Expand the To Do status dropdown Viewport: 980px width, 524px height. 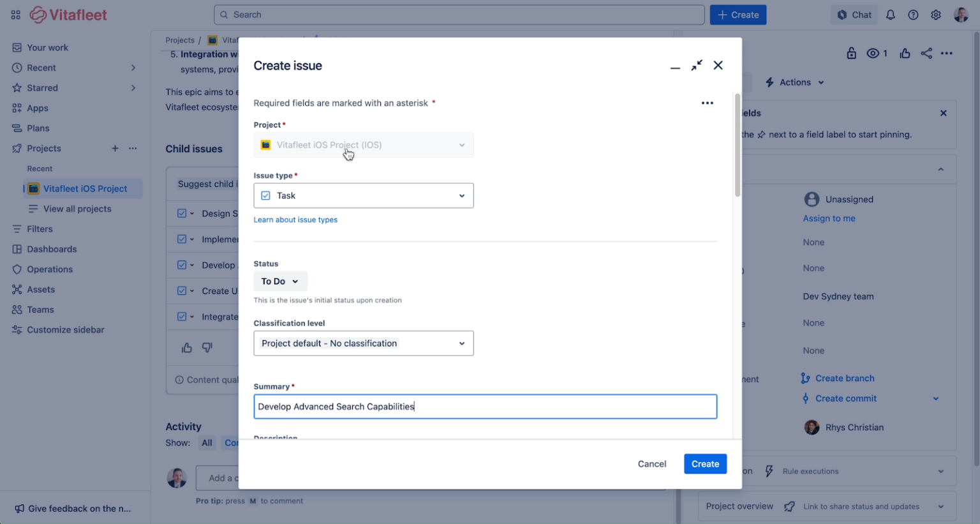[280, 281]
